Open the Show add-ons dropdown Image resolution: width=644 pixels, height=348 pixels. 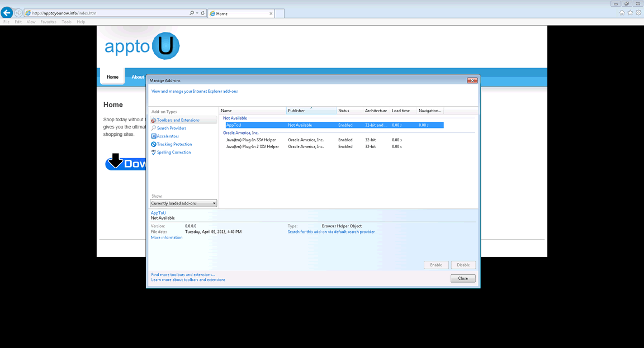[x=183, y=203]
